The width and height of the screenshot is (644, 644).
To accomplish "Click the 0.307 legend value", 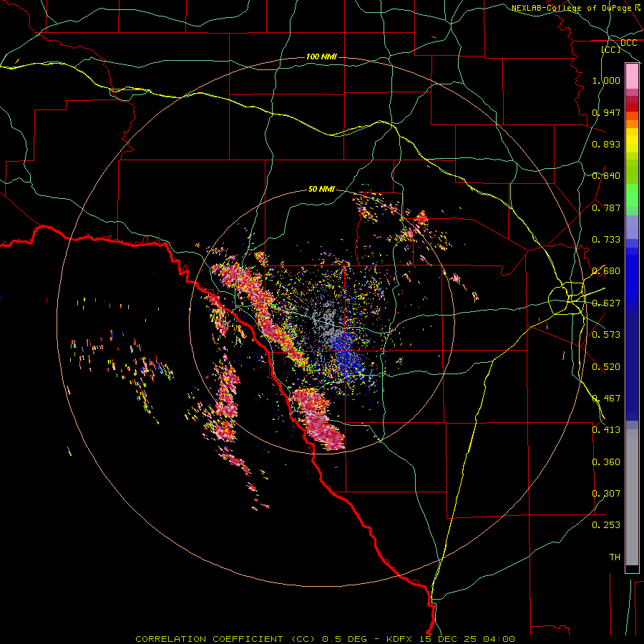I will [x=606, y=494].
